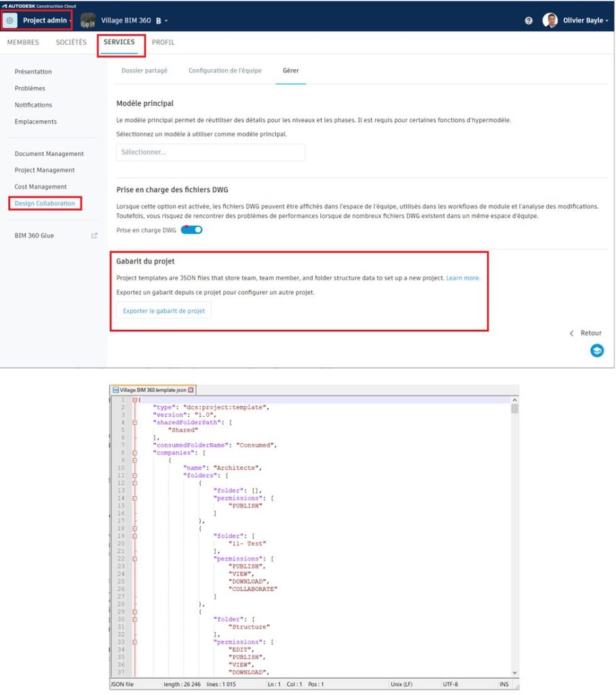
Task: Click the "Structure" folder value
Action: 249,627
